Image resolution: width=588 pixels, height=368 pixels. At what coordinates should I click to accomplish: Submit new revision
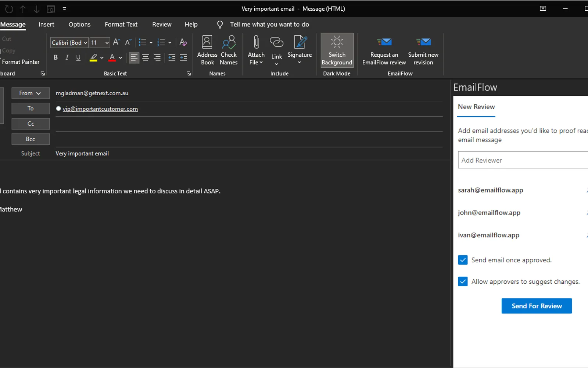click(x=423, y=50)
